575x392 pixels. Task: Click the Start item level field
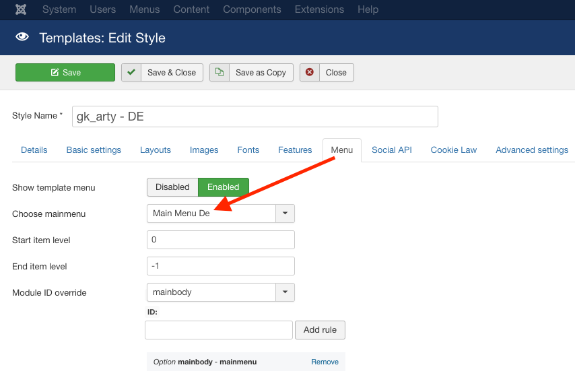(221, 240)
